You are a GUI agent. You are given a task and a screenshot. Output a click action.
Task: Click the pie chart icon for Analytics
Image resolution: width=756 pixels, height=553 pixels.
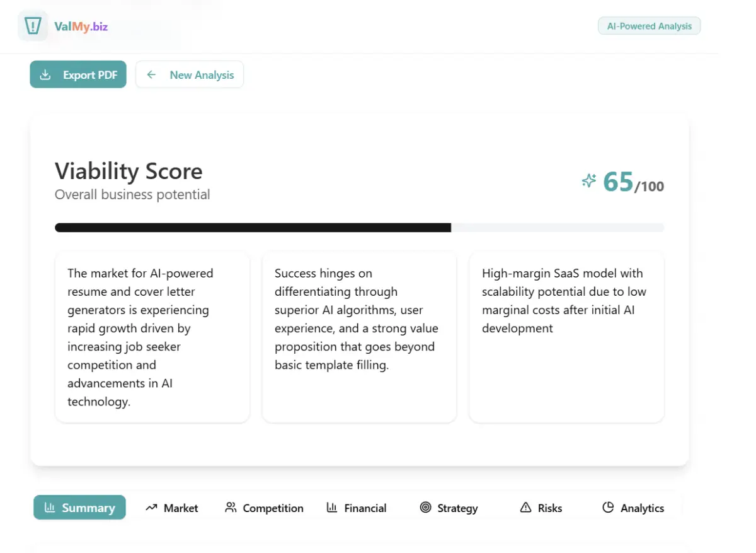[608, 508]
